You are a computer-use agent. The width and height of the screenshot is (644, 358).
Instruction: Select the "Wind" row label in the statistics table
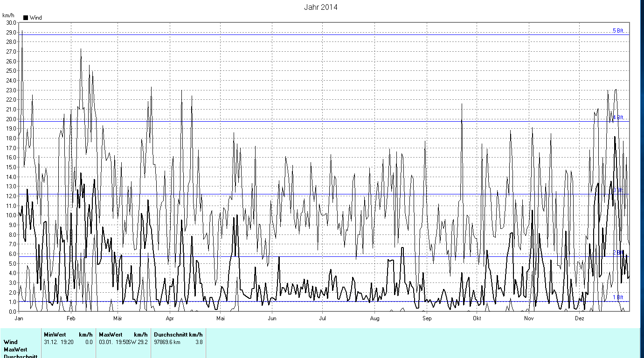point(10,342)
